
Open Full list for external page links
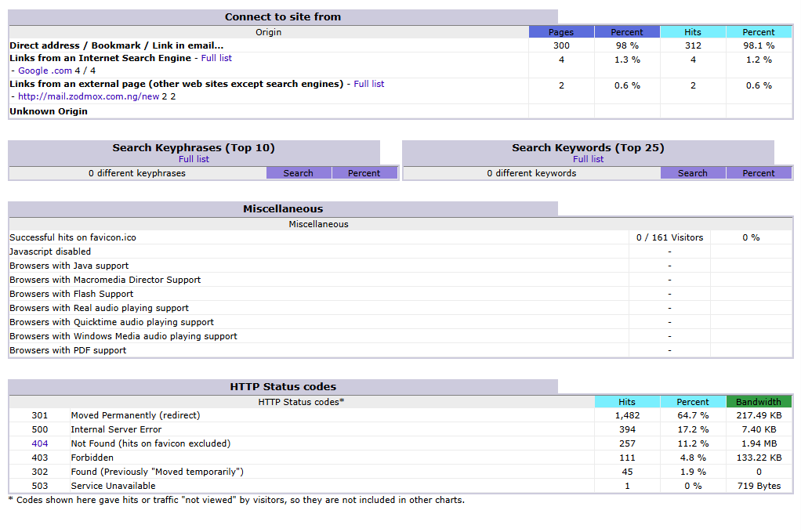pyautogui.click(x=368, y=84)
